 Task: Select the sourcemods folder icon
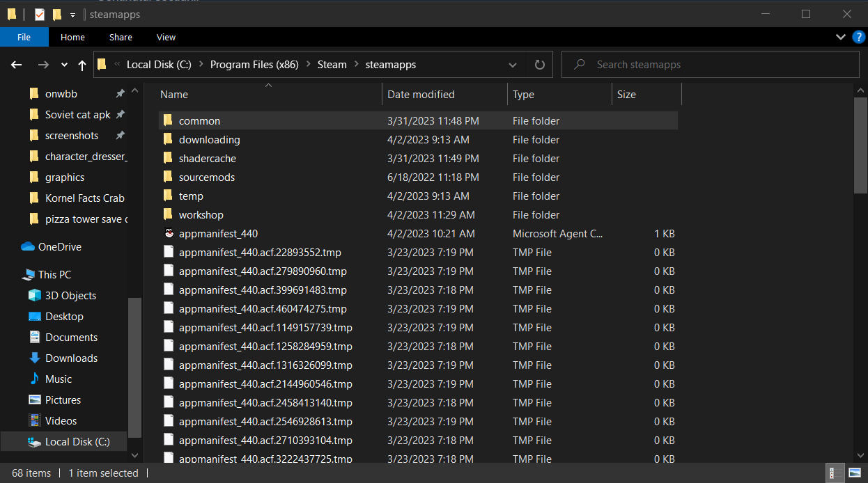pos(168,177)
